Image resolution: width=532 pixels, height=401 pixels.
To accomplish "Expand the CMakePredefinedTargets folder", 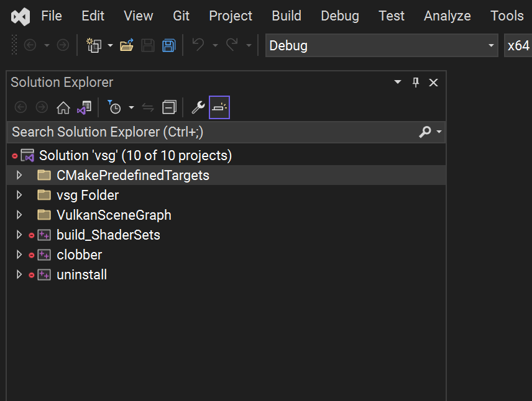I will click(19, 175).
